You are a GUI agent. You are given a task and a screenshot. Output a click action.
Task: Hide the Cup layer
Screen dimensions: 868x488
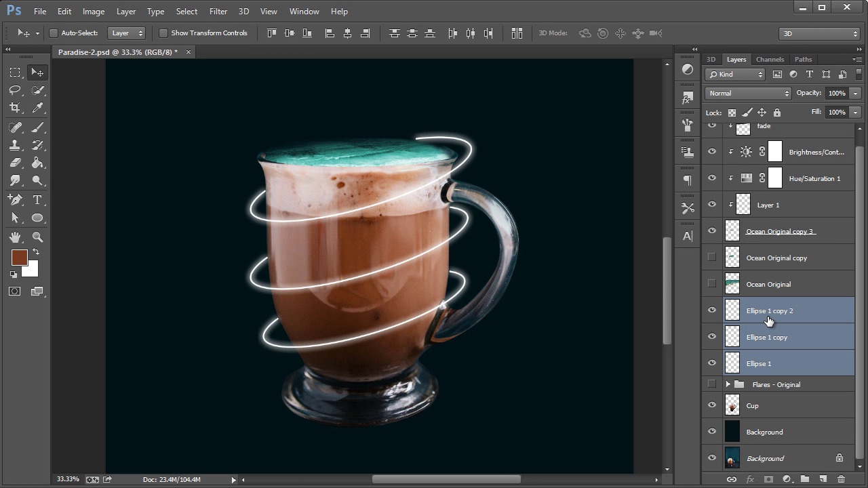[712, 405]
